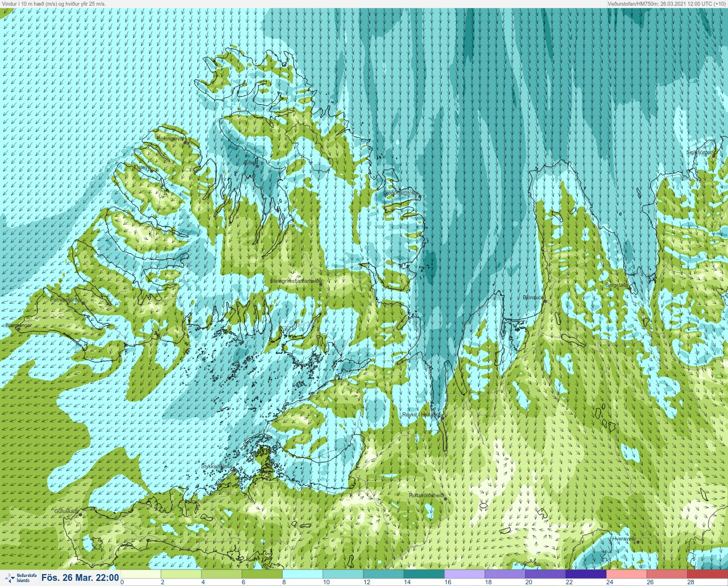Click the Stykkishólmur station label

[x=218, y=467]
